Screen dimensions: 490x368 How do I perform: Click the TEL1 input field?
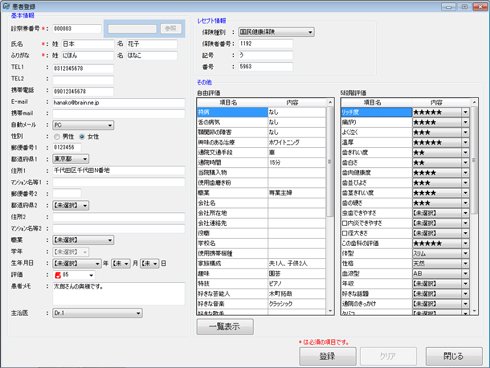pyautogui.click(x=83, y=68)
